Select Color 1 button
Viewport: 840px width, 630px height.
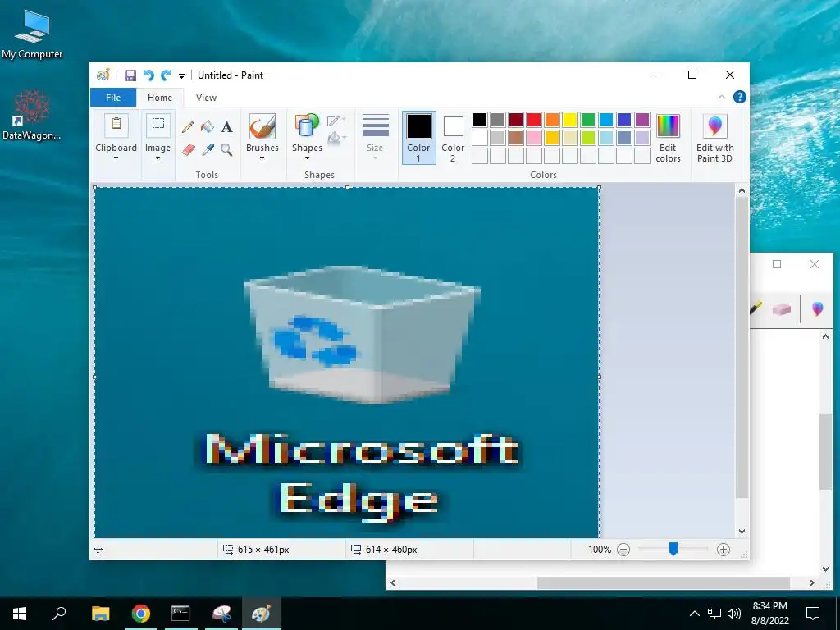click(419, 138)
